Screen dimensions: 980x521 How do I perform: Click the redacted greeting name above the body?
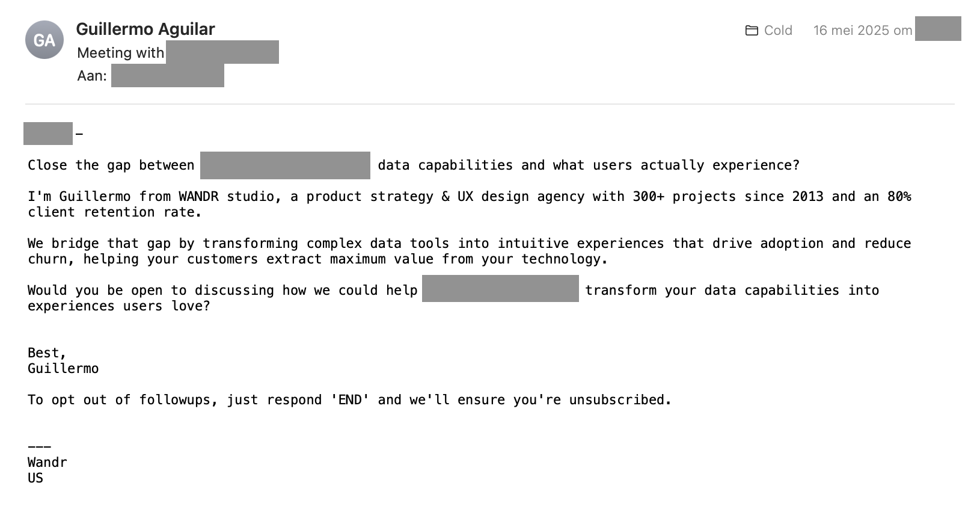pyautogui.click(x=48, y=134)
